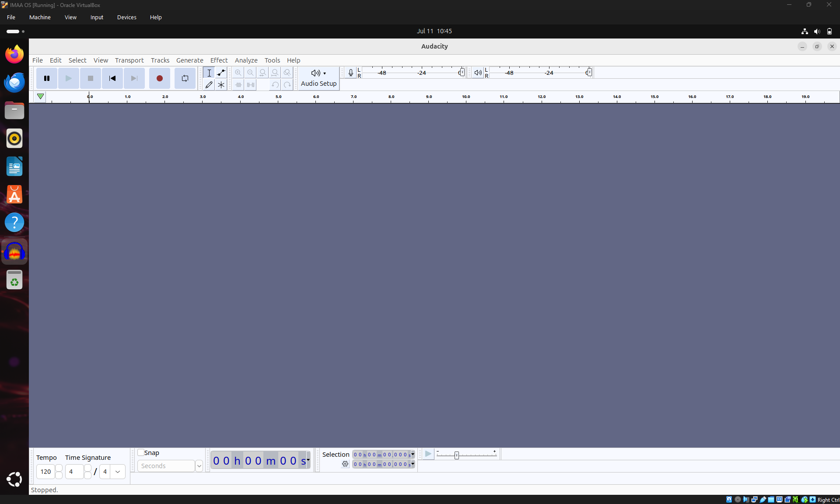Image resolution: width=840 pixels, height=504 pixels.
Task: Open the Files manager dock icon
Action: pos(14,110)
